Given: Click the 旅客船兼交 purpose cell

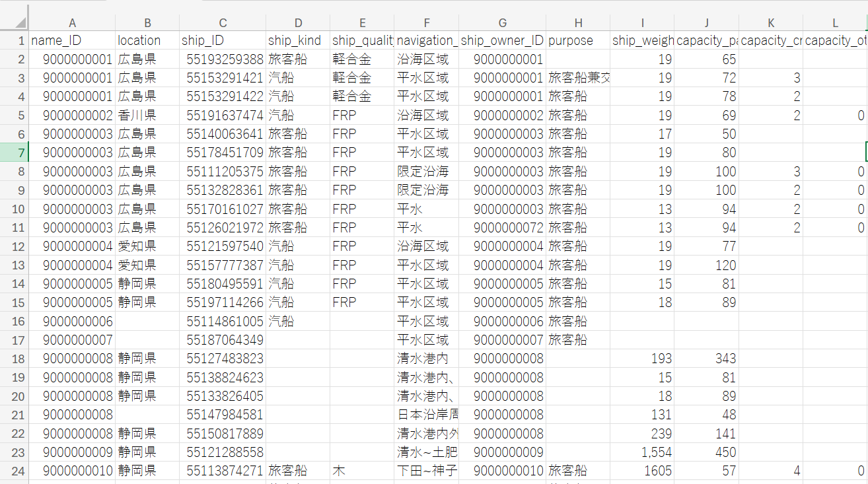Looking at the screenshot, I should coord(578,78).
